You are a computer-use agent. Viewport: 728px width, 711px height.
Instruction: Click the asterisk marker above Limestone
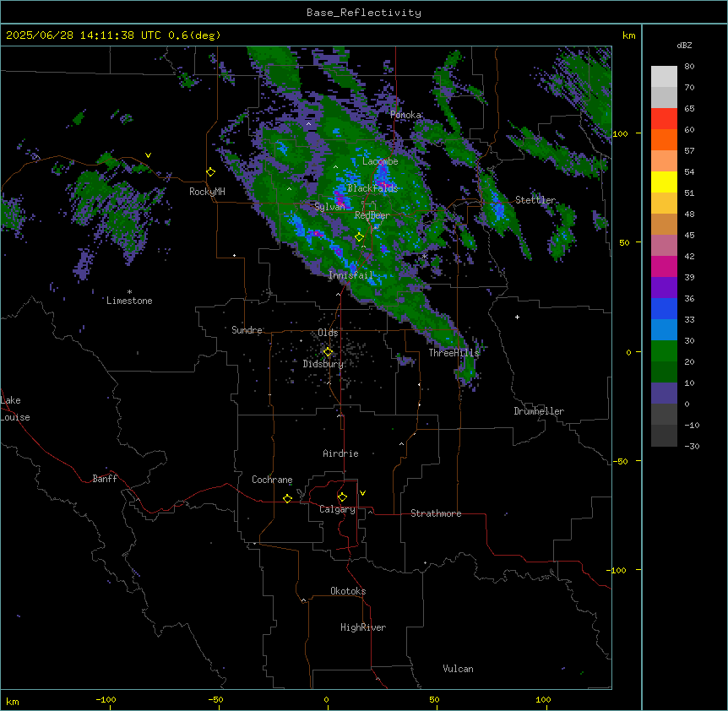click(129, 292)
